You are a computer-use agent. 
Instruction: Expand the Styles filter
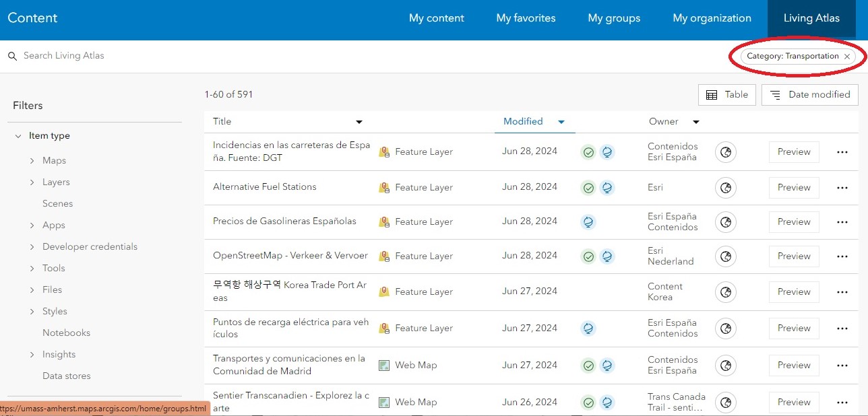[32, 312]
